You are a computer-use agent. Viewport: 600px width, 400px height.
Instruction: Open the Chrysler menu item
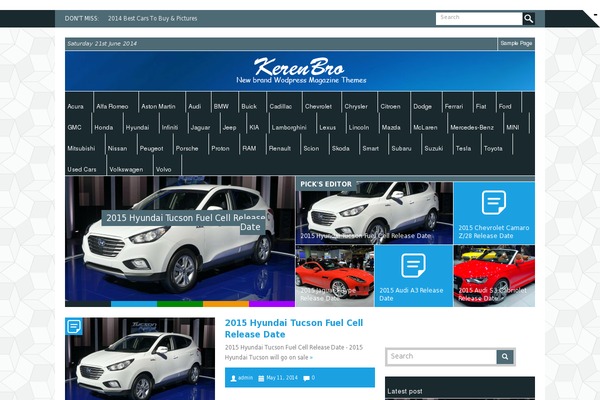pos(356,106)
